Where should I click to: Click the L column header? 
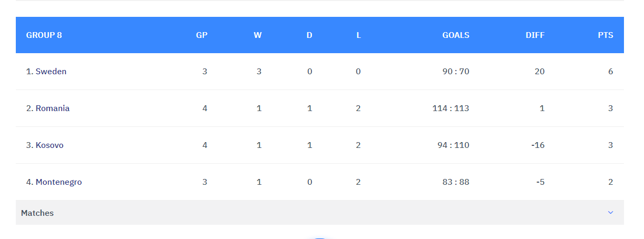(x=358, y=35)
